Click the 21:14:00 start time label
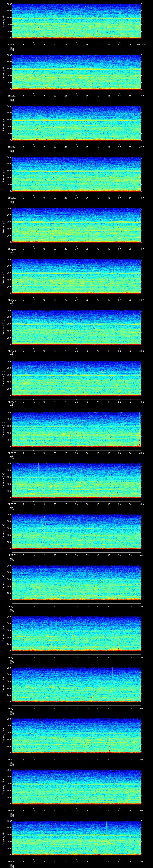 pyautogui.click(x=12, y=810)
